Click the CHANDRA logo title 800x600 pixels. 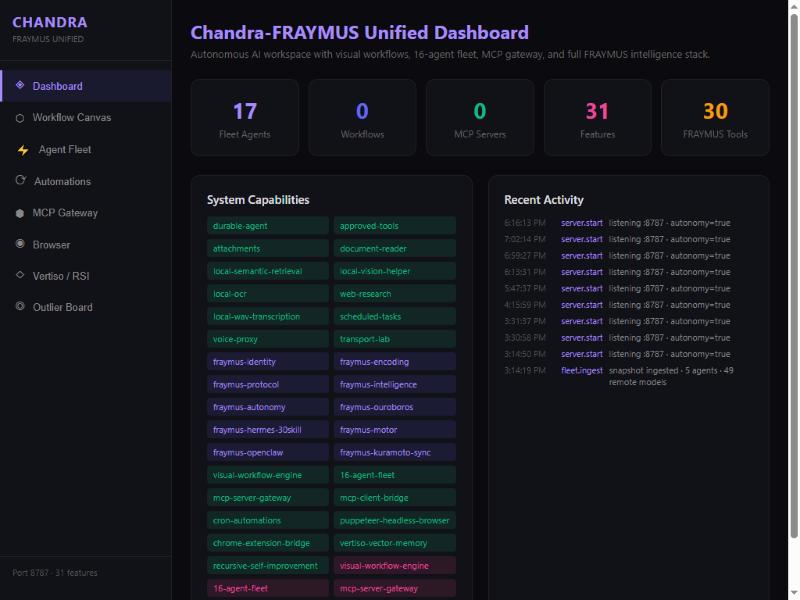[x=50, y=22]
